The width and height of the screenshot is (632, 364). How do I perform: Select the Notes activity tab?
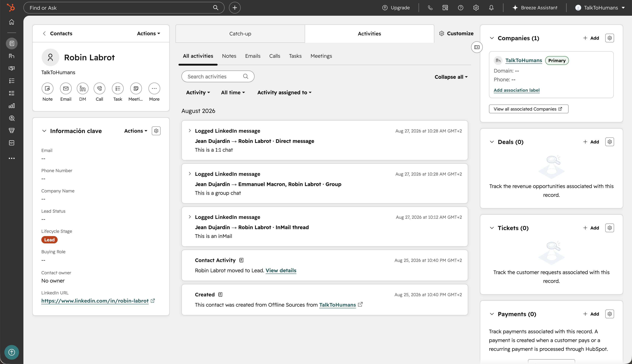tap(229, 56)
